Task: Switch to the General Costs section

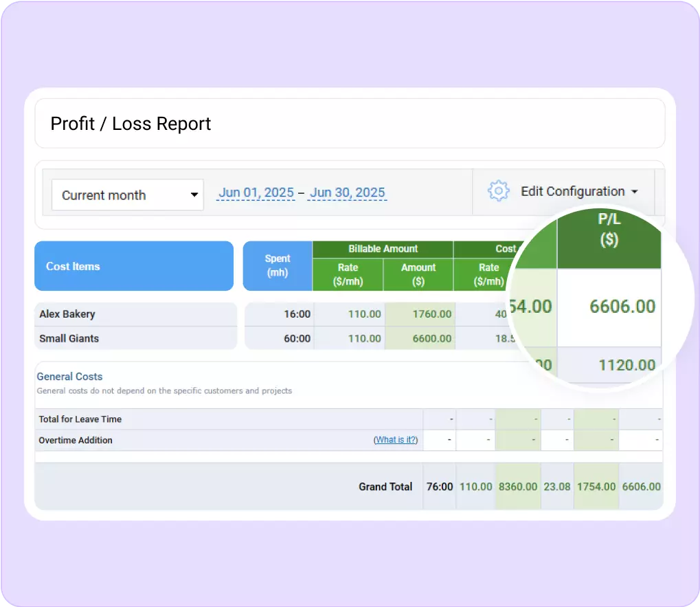Action: (69, 377)
